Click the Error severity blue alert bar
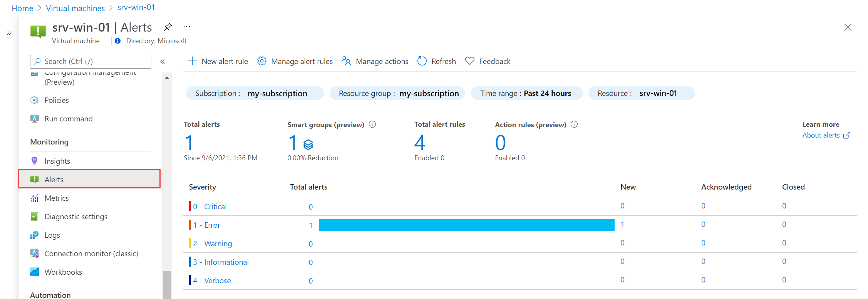 (x=467, y=225)
